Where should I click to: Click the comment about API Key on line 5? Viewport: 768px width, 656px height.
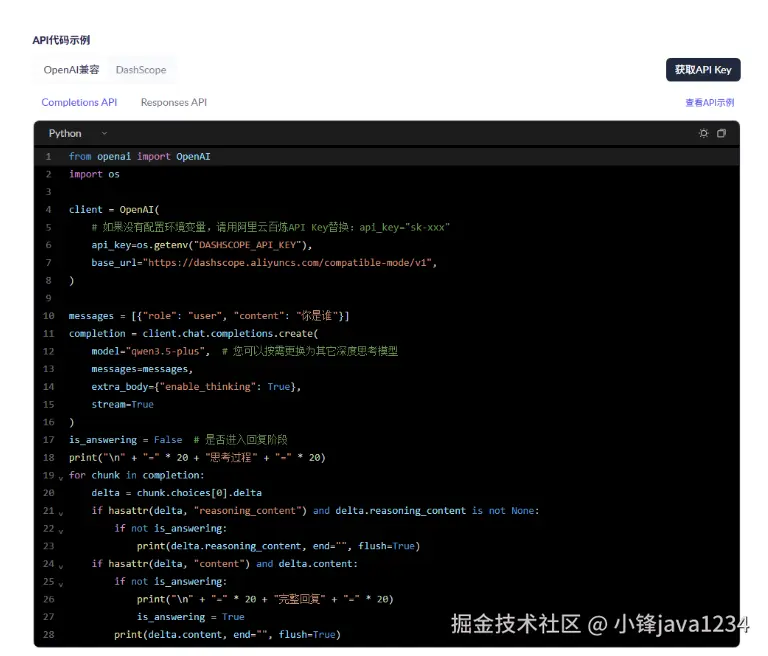[x=270, y=227]
